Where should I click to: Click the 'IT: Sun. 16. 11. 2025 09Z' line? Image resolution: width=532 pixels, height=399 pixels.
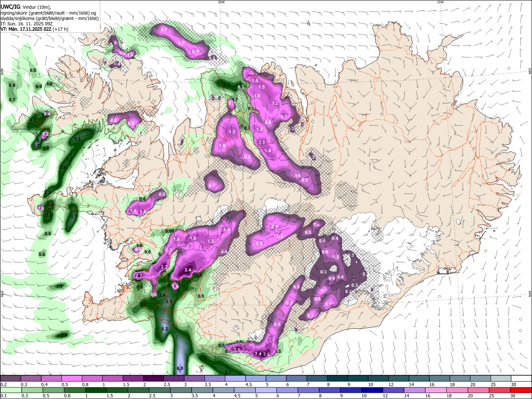26,24
